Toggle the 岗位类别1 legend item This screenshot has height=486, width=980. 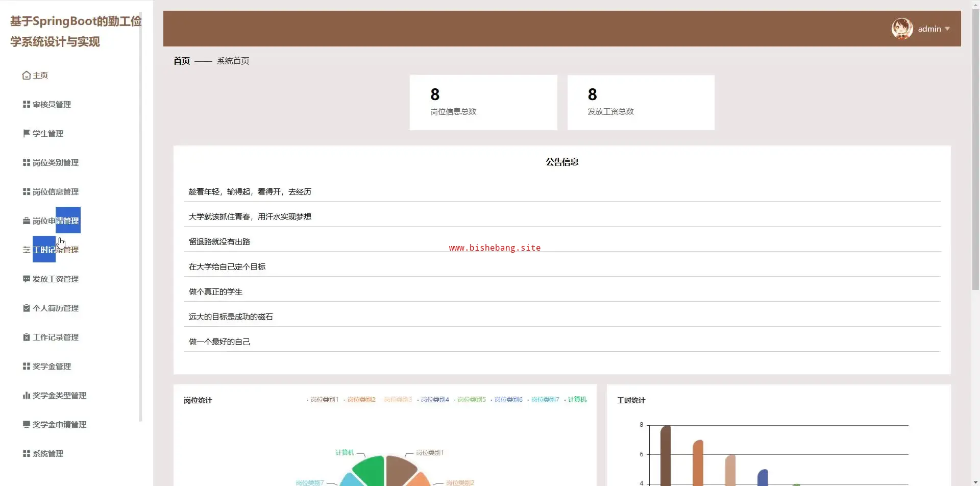[323, 400]
